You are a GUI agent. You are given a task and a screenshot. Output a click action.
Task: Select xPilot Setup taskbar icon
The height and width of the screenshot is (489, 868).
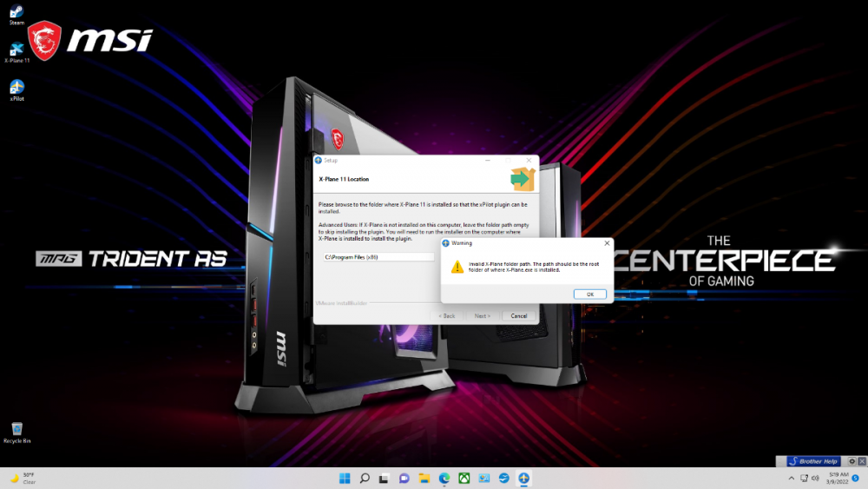523,478
